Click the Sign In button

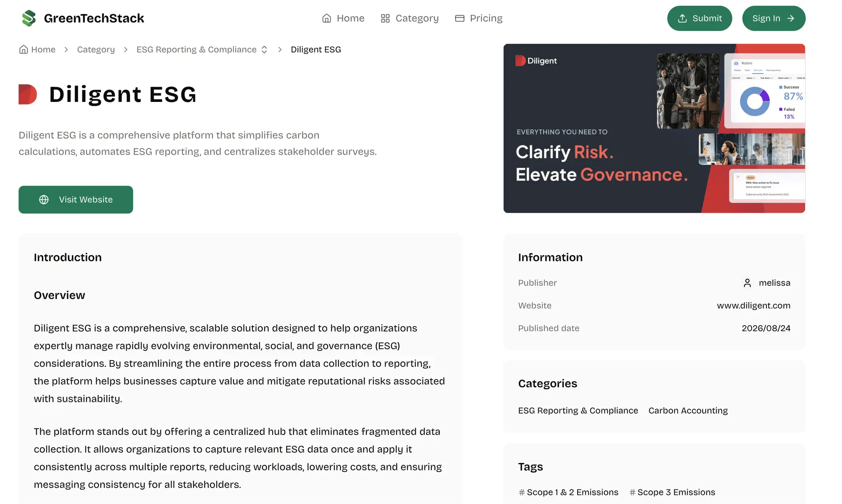pyautogui.click(x=774, y=18)
